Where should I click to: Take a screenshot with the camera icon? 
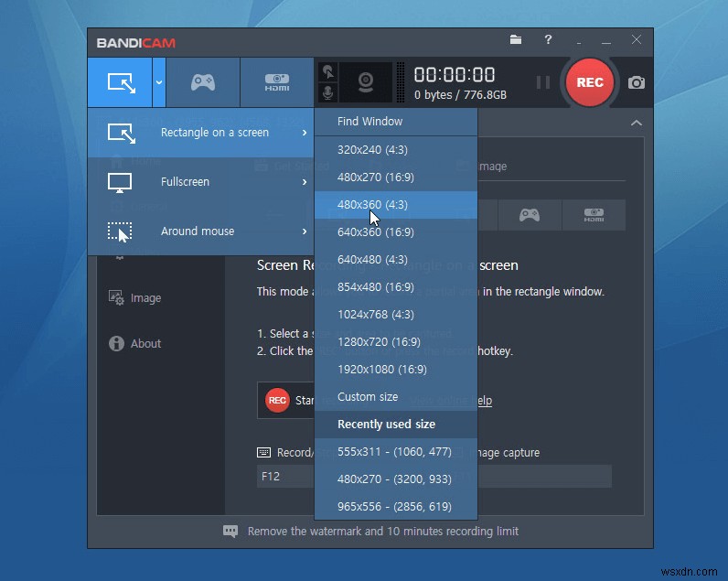click(x=636, y=82)
